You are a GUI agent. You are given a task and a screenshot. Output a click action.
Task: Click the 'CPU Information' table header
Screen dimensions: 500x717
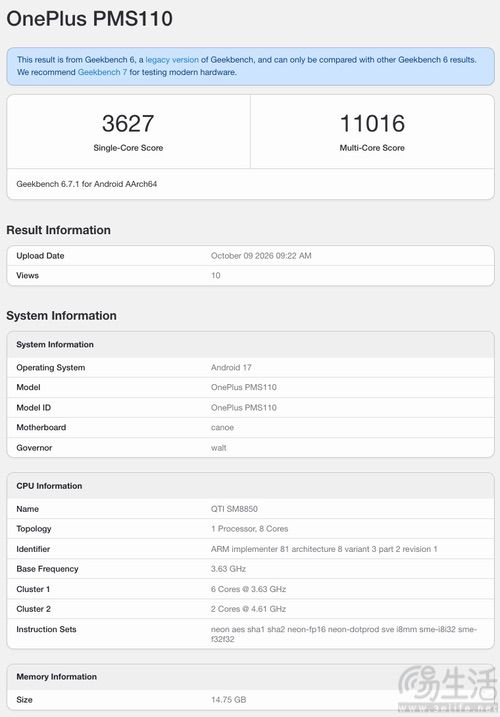coord(49,486)
